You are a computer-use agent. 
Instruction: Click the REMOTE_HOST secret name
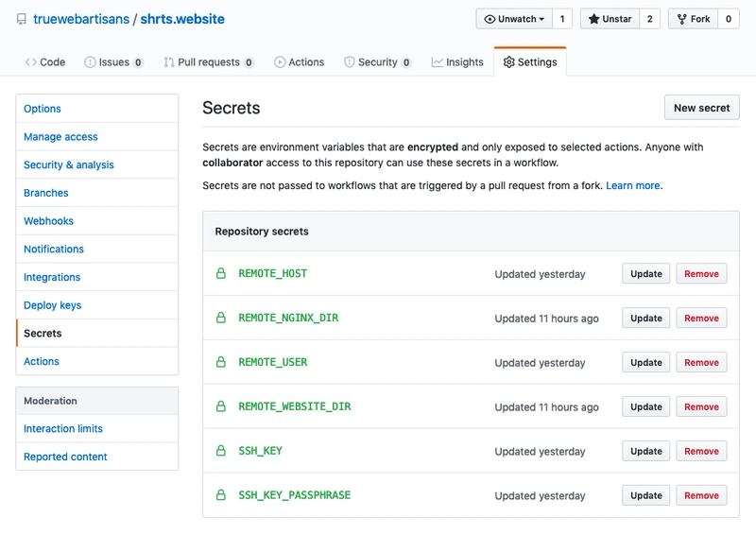[273, 273]
